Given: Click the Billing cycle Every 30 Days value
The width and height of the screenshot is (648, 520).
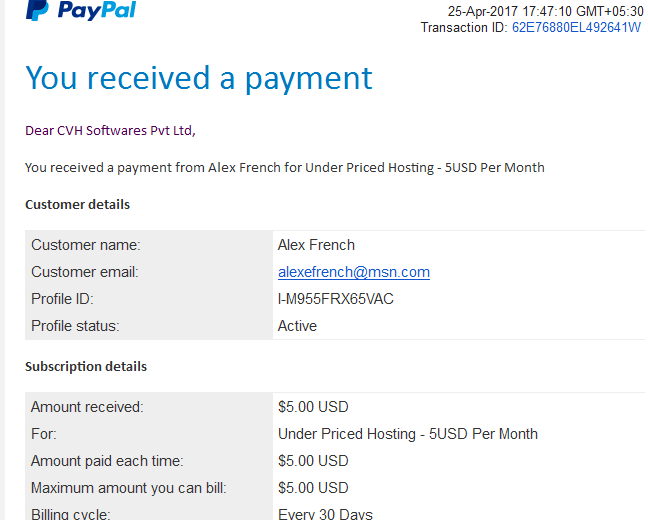Looking at the screenshot, I should [325, 514].
